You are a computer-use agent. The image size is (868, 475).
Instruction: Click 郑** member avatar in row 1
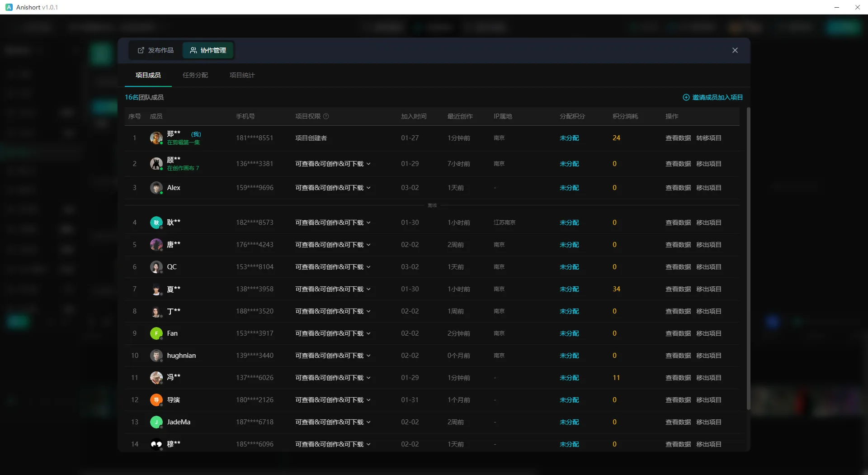156,138
